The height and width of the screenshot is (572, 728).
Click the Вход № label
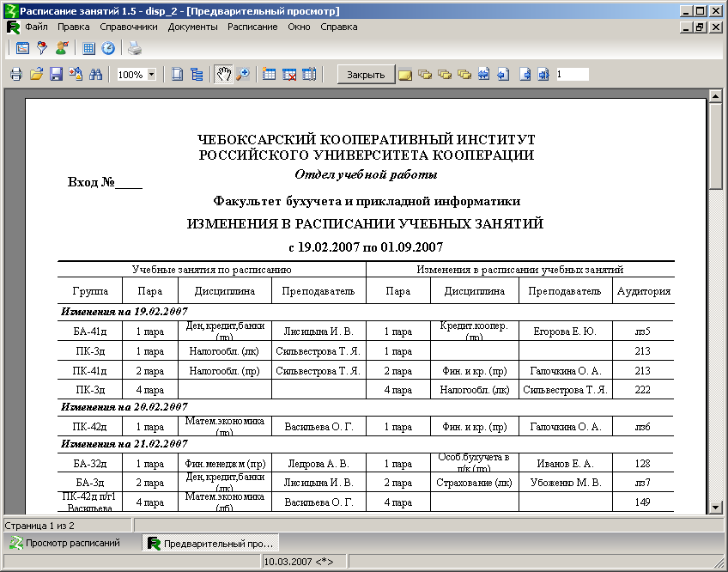coord(105,182)
